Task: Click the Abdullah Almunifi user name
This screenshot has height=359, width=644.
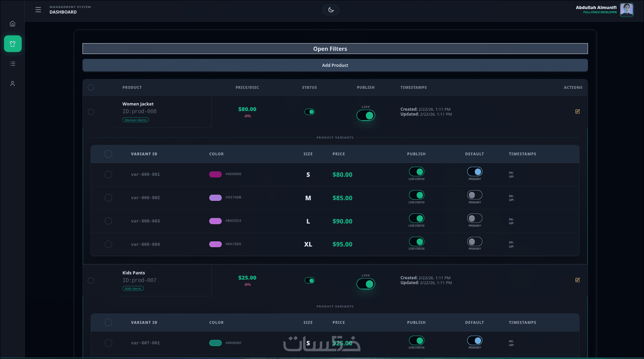Action: (596, 7)
